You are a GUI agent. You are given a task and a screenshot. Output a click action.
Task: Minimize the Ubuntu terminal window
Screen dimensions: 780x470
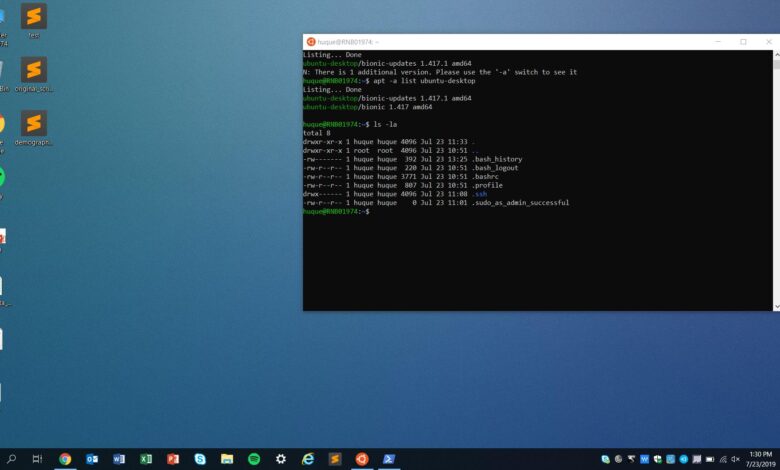pos(718,42)
